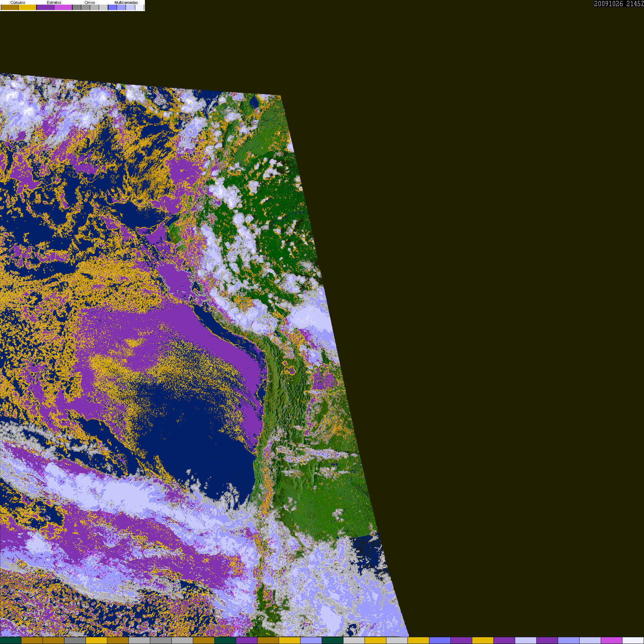Pick the dark purple Estratos legend swatch

coord(45,7)
